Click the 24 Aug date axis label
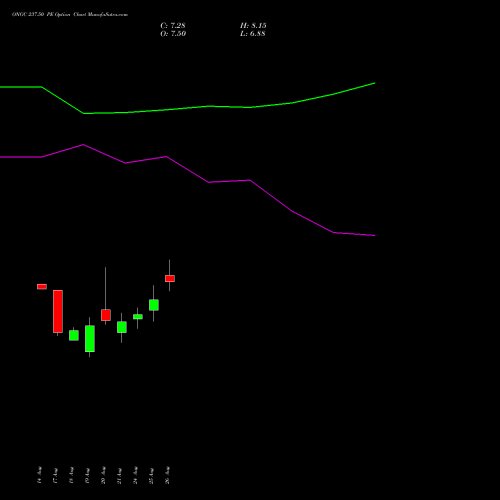 pyautogui.click(x=136, y=475)
